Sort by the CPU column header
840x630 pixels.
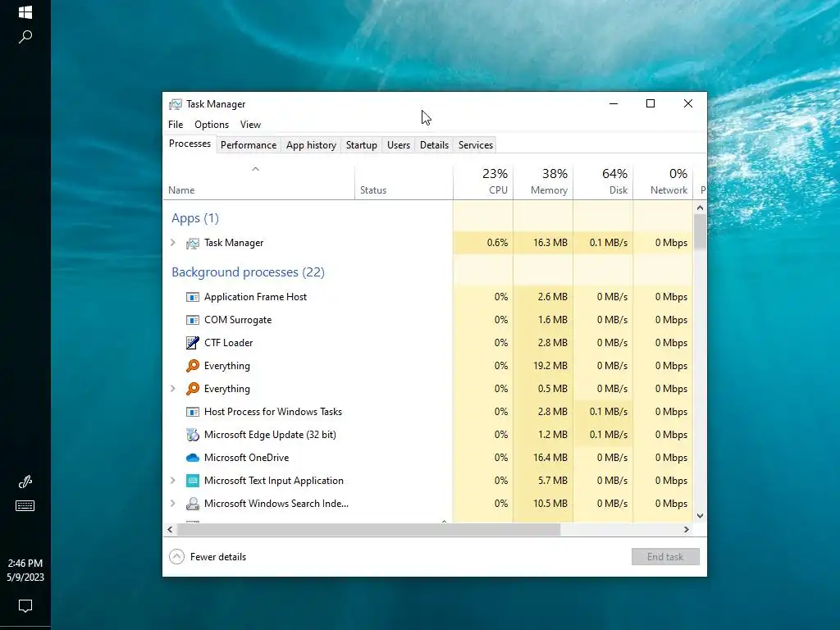(x=483, y=183)
